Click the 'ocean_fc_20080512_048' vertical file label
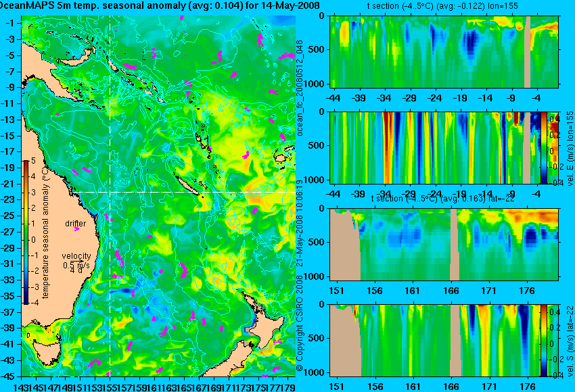 (300, 88)
